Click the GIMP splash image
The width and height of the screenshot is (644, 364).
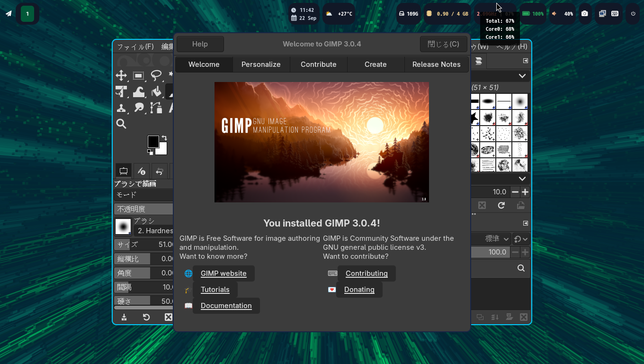pos(322,142)
